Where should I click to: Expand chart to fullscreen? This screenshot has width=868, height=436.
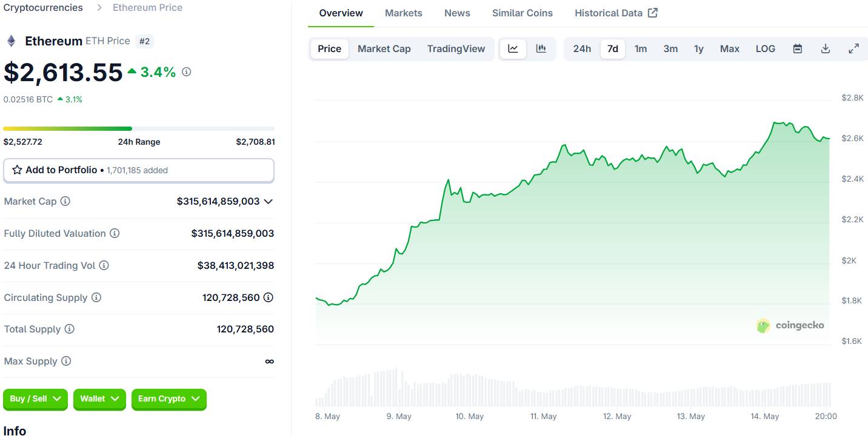point(853,48)
